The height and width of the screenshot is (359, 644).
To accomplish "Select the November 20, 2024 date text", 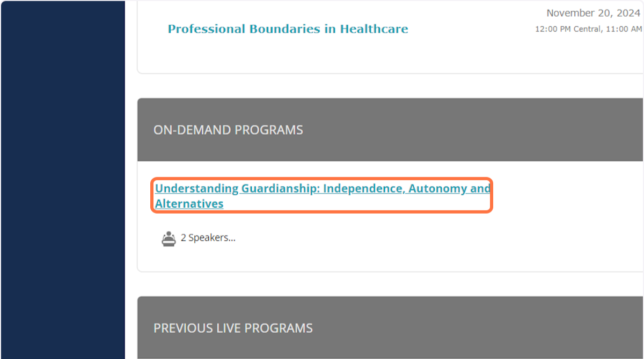I will 593,13.
